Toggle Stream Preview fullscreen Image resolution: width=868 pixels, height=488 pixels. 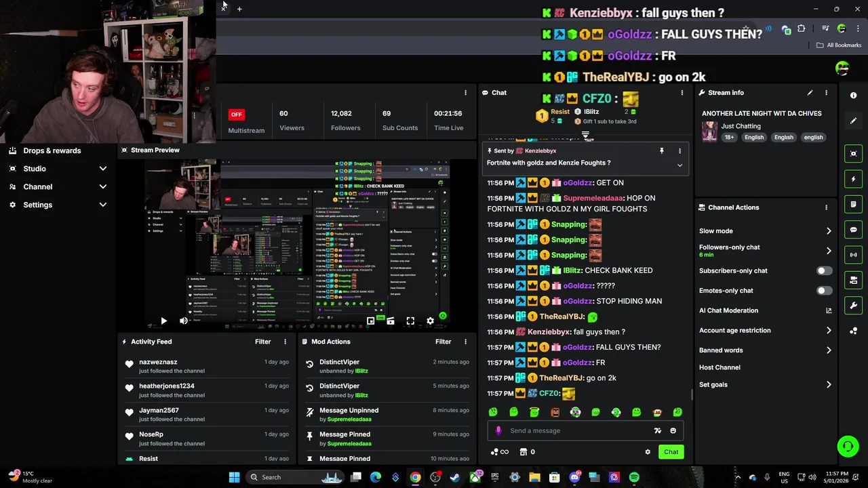tap(410, 321)
